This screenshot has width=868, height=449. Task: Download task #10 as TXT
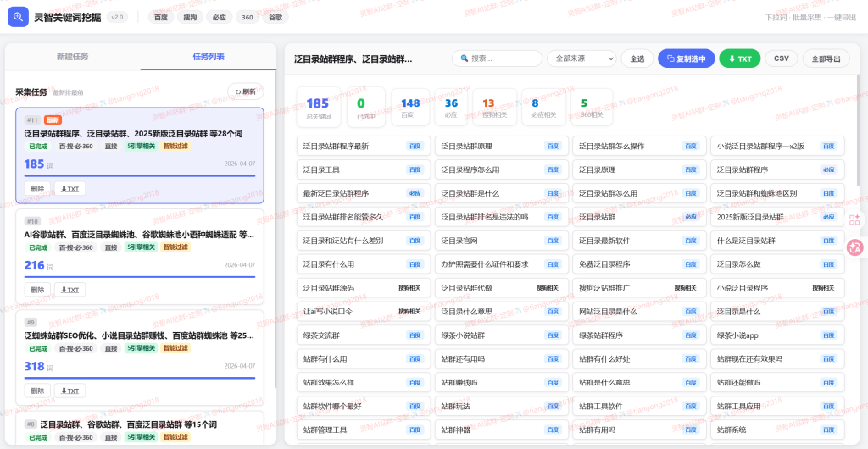click(x=70, y=290)
